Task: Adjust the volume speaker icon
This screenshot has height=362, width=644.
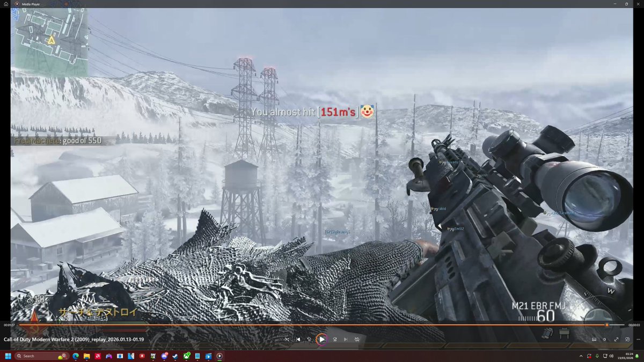Action: (604, 339)
